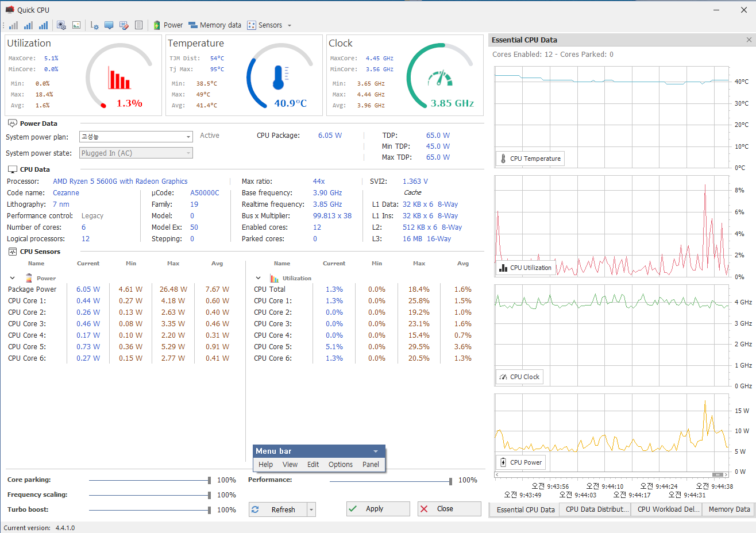
Task: Open the Refresh button's dropdown arrow
Action: [x=311, y=509]
